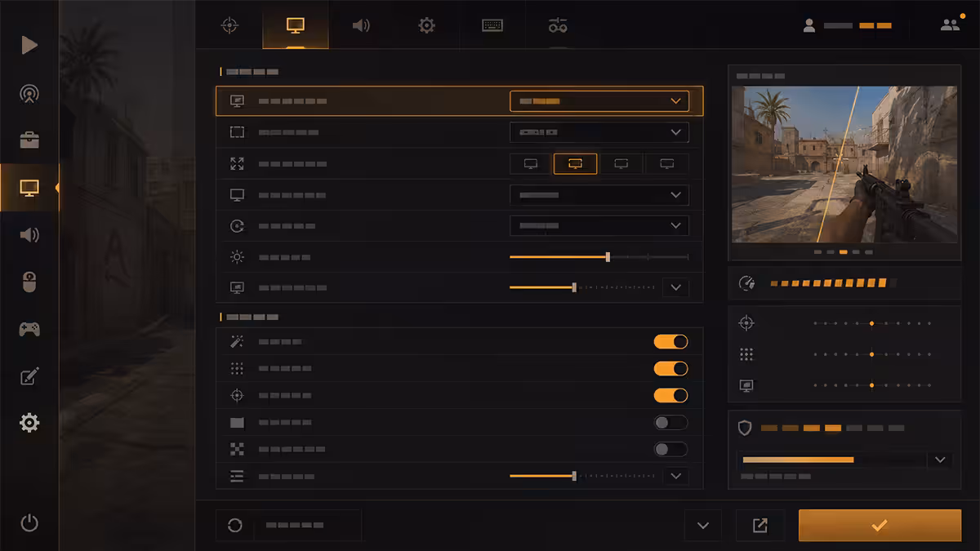The image size is (980, 551).
Task: Click the dashed-rectangle icon in the second settings row
Action: coord(237,132)
